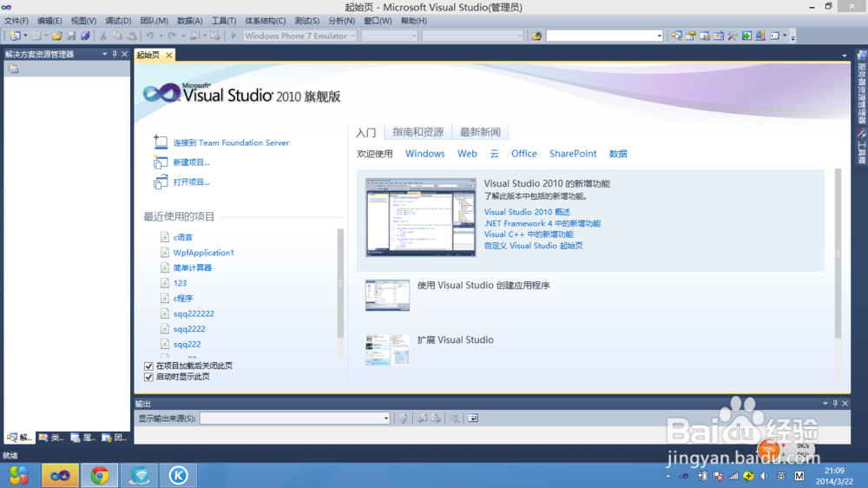Click the Save floppy disk toolbar icon
The width and height of the screenshot is (868, 488).
pos(71,36)
